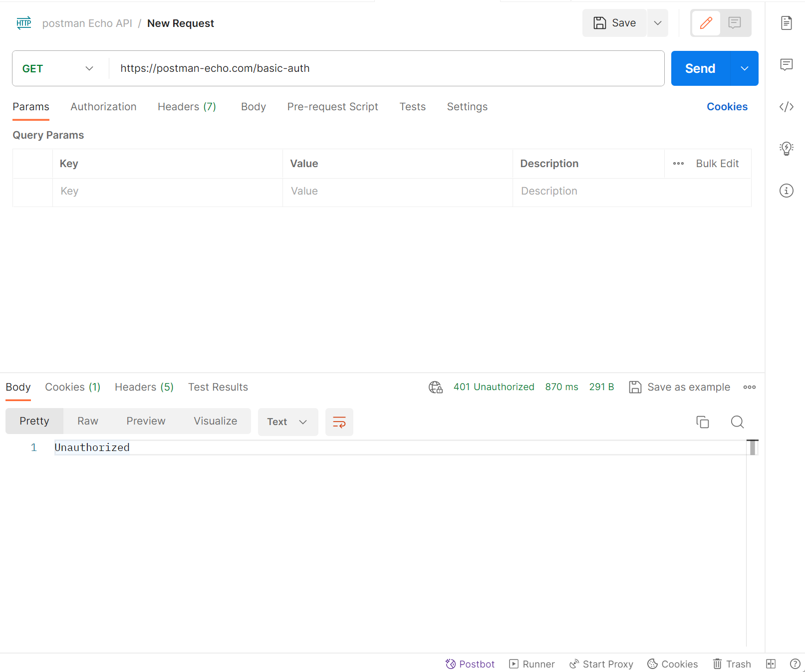This screenshot has width=805, height=672.
Task: Select the response Body tab
Action: tap(18, 387)
